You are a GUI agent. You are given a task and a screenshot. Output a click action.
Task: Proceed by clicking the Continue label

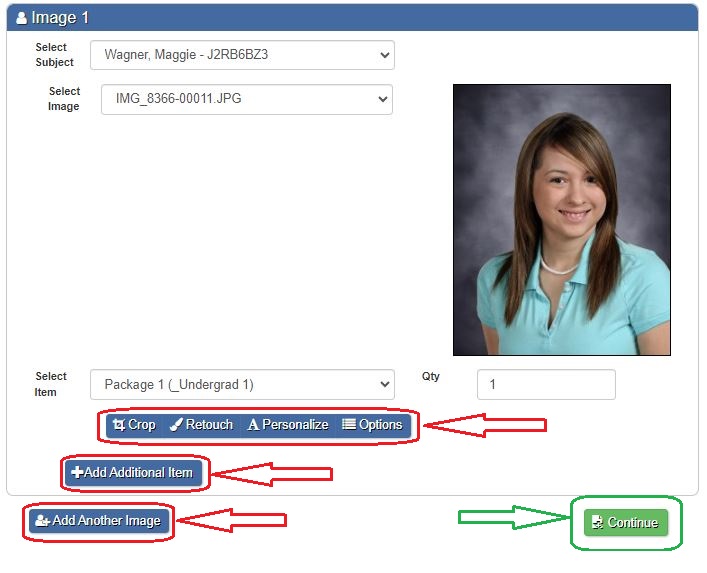pyautogui.click(x=633, y=523)
